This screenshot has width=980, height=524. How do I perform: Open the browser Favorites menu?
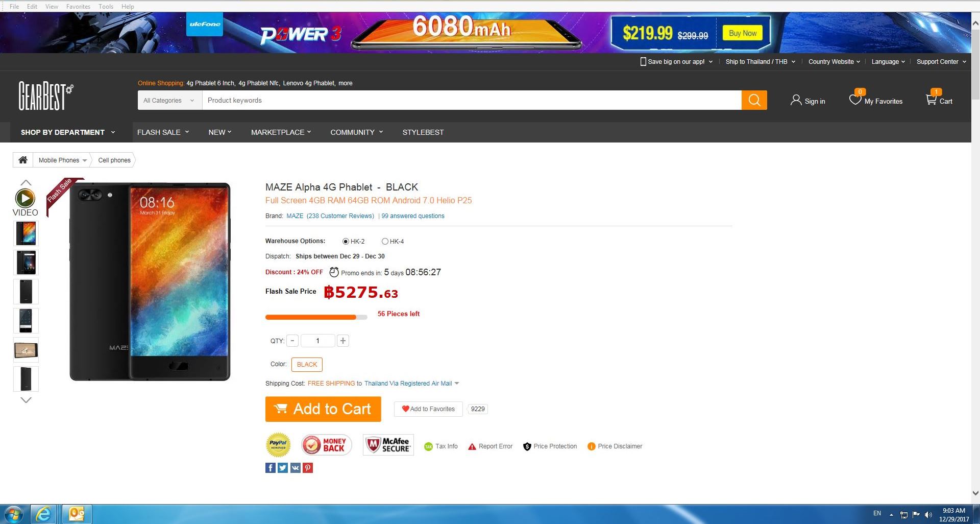78,7
